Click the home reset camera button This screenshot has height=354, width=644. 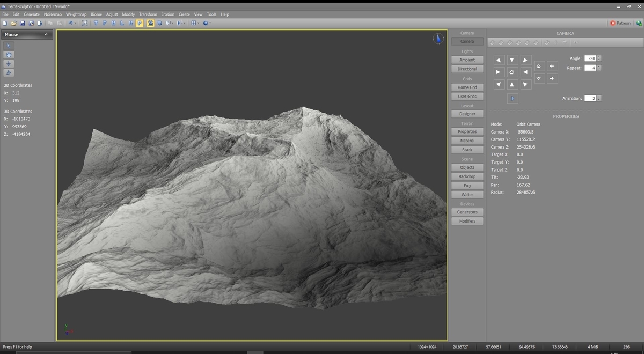click(512, 72)
